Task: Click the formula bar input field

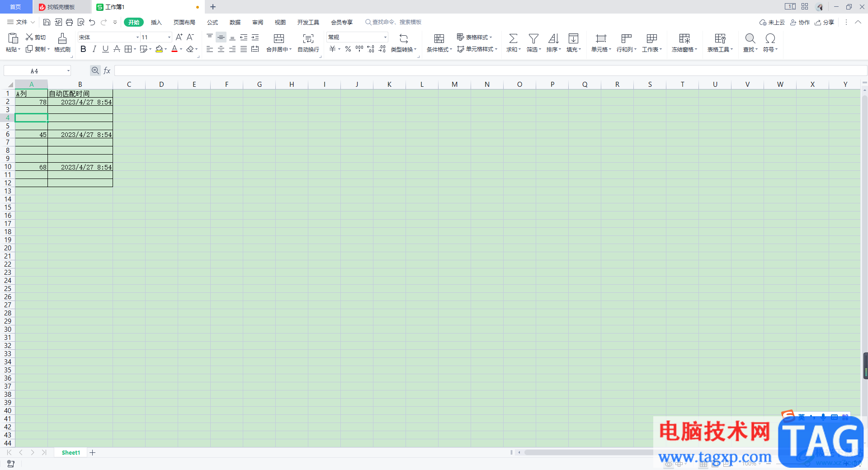Action: 491,70
